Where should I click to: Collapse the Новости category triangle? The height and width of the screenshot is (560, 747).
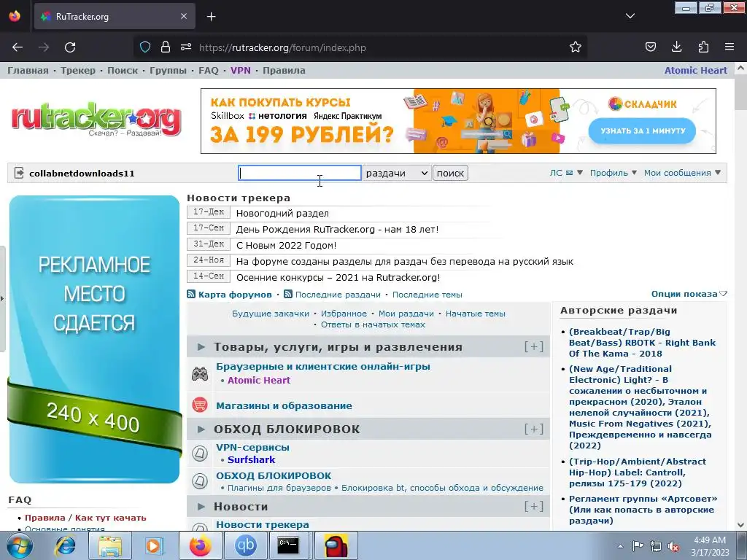(x=201, y=507)
